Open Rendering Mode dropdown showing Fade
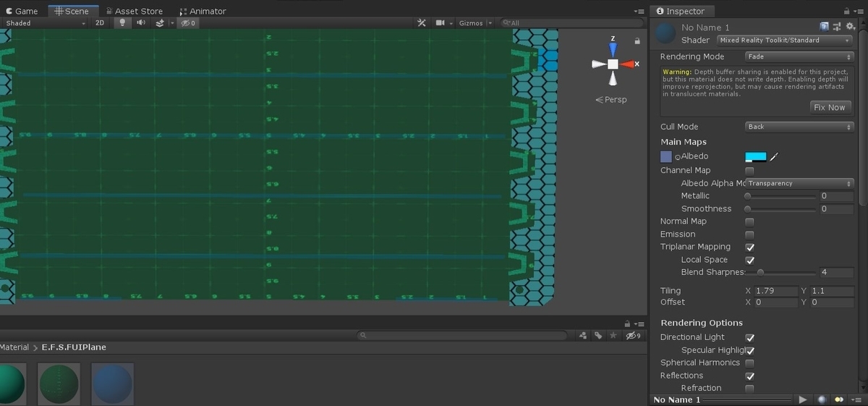The width and height of the screenshot is (868, 406). click(799, 56)
